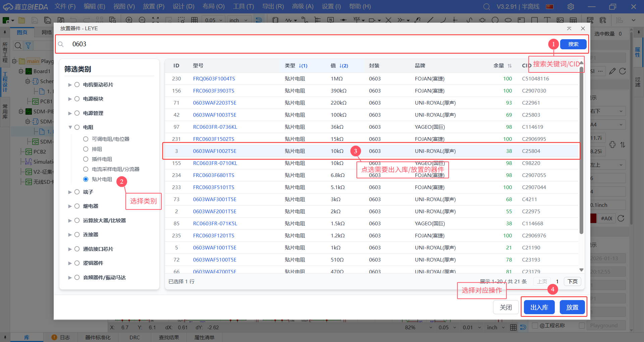Click the global search icon beside version text
644x342 pixels.
(486, 7)
